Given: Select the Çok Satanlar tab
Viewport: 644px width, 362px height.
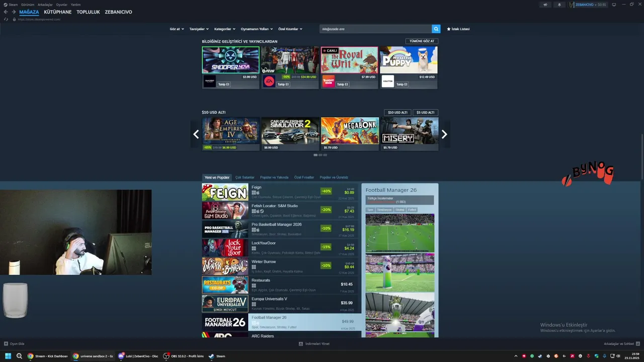Looking at the screenshot, I should [x=245, y=177].
